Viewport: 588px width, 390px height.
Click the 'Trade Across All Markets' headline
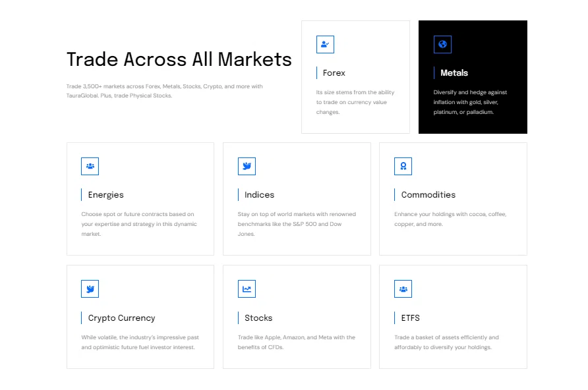(x=179, y=59)
